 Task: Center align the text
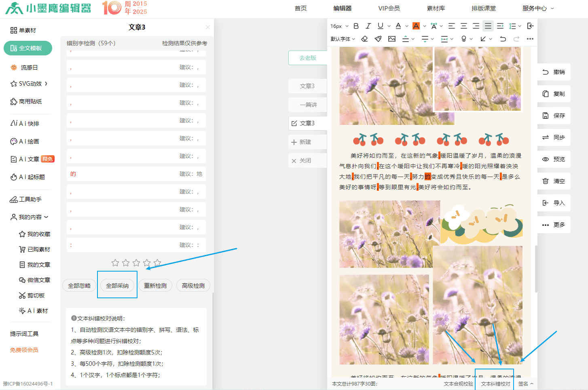(464, 26)
